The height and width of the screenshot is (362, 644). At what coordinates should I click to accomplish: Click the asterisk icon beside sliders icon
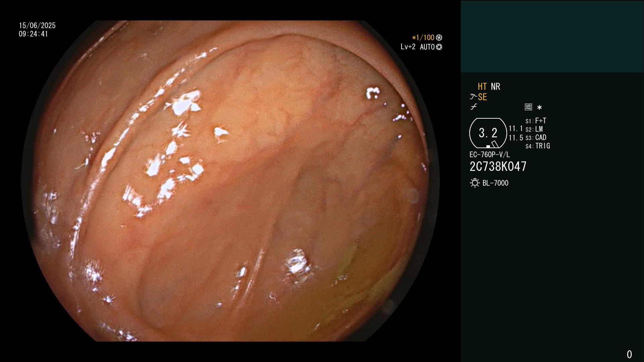pos(539,108)
